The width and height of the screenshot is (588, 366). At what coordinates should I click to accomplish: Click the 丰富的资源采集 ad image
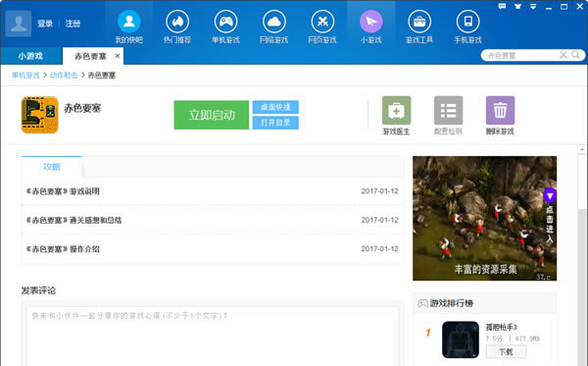click(x=484, y=219)
